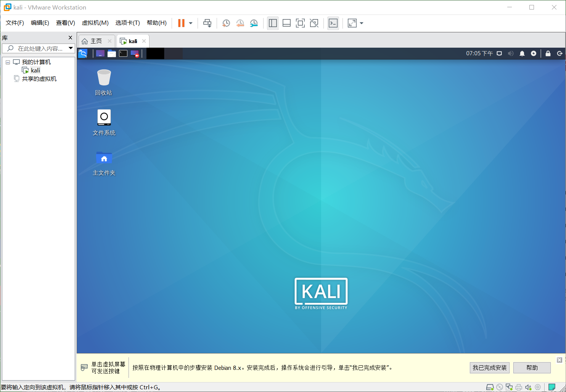The image size is (566, 392).
Task: Toggle the VM console view button
Action: point(300,23)
